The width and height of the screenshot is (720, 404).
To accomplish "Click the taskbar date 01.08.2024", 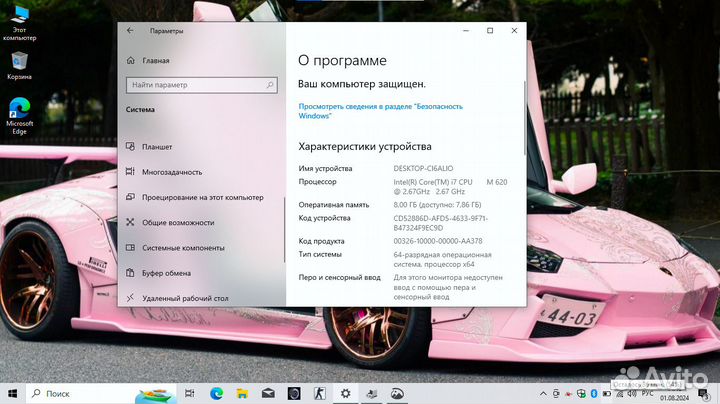I will point(675,398).
